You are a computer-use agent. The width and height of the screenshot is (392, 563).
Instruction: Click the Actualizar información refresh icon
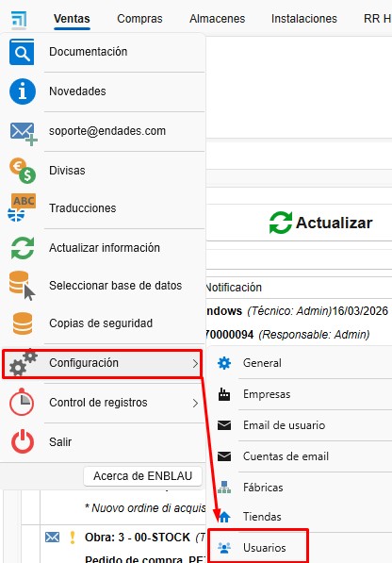pos(23,248)
